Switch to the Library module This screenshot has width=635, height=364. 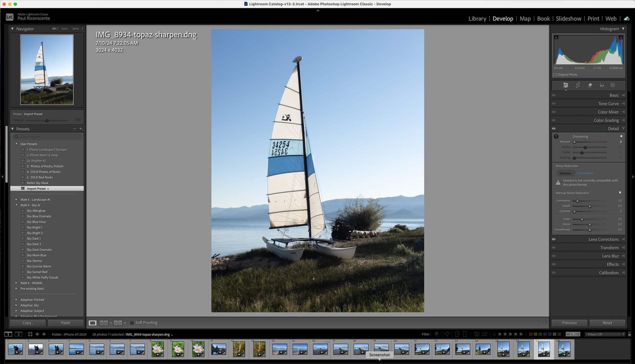click(x=477, y=18)
